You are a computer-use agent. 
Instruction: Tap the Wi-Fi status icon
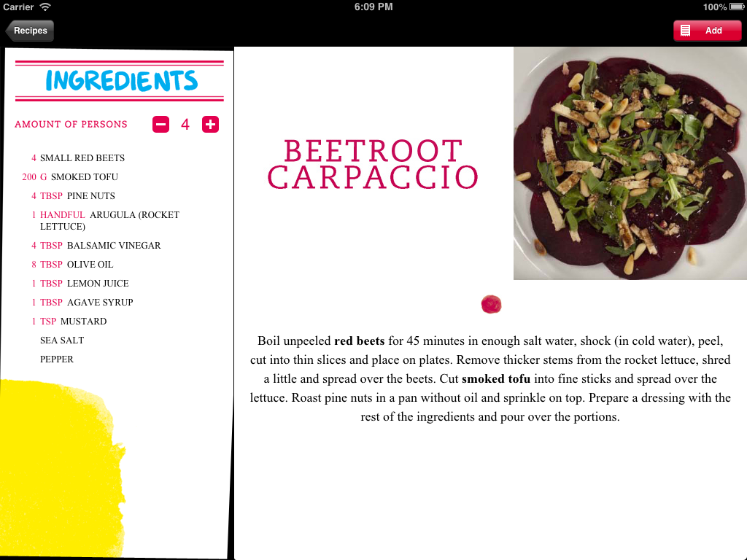click(45, 7)
